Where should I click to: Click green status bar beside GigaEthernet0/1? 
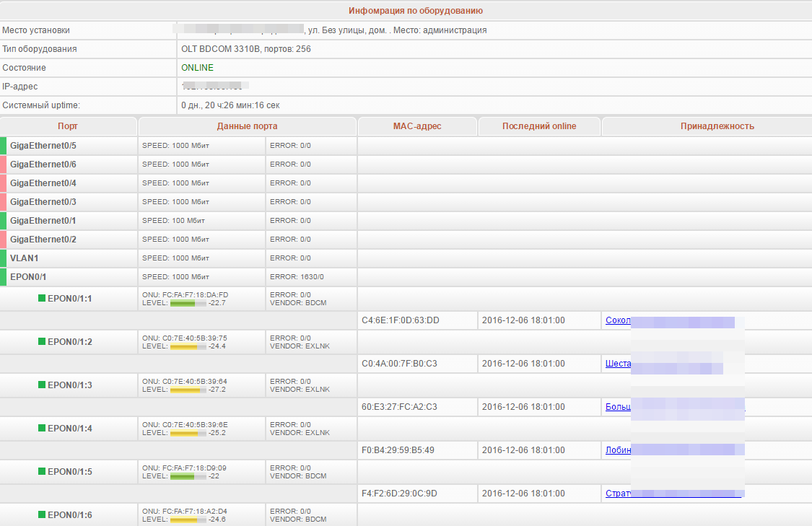(x=3, y=221)
